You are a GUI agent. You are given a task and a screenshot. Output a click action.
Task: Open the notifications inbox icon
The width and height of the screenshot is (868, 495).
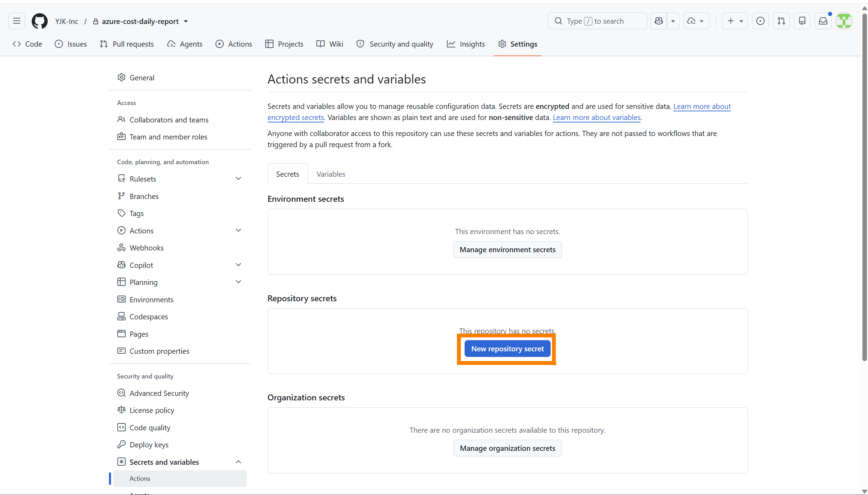click(x=823, y=21)
